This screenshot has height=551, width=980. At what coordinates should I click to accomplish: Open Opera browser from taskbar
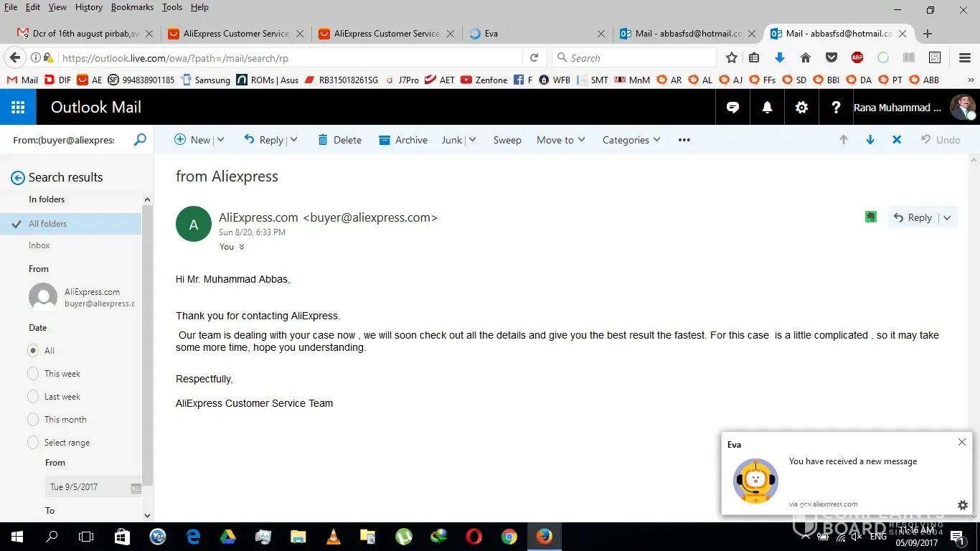[473, 537]
